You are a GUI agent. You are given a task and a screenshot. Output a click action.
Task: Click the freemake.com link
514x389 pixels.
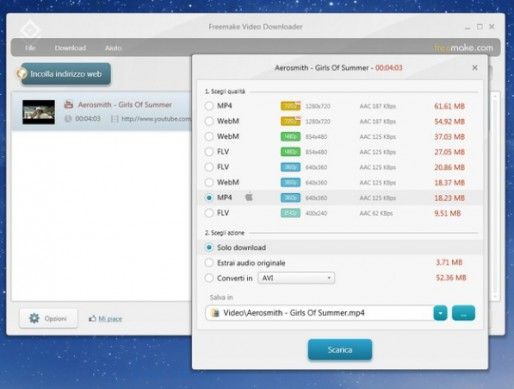point(463,48)
